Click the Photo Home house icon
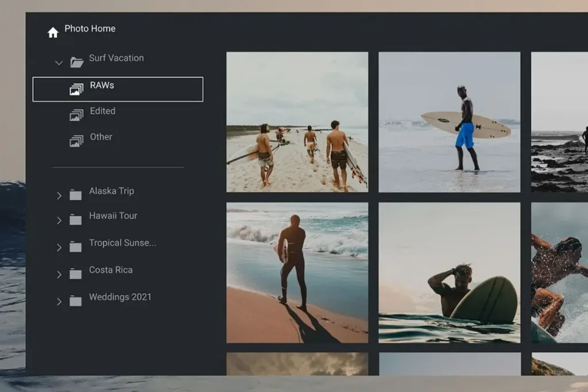The image size is (588, 392). [x=53, y=33]
